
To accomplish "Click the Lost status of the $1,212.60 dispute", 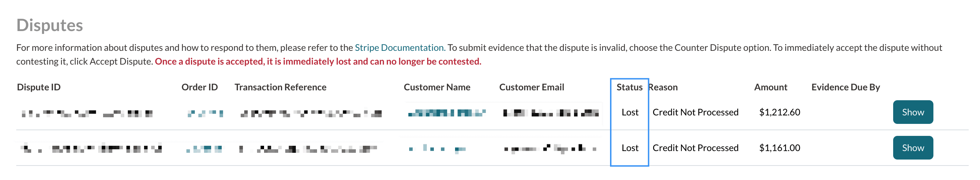I will 629,112.
